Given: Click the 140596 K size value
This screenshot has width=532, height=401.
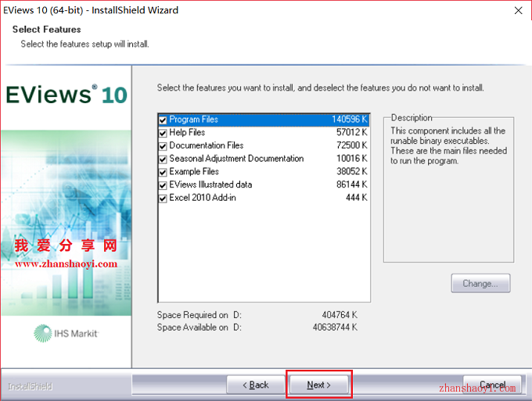Looking at the screenshot, I should [x=350, y=120].
